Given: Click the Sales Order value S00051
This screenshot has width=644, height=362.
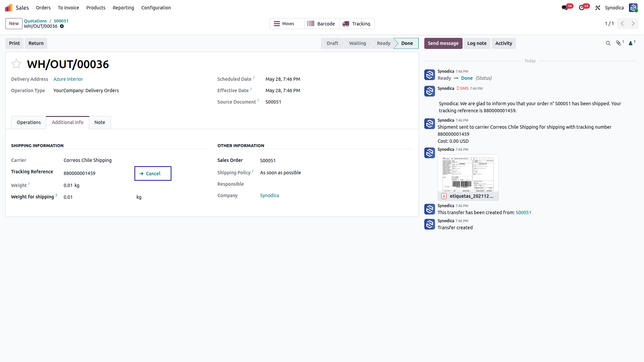Looking at the screenshot, I should pos(268,161).
